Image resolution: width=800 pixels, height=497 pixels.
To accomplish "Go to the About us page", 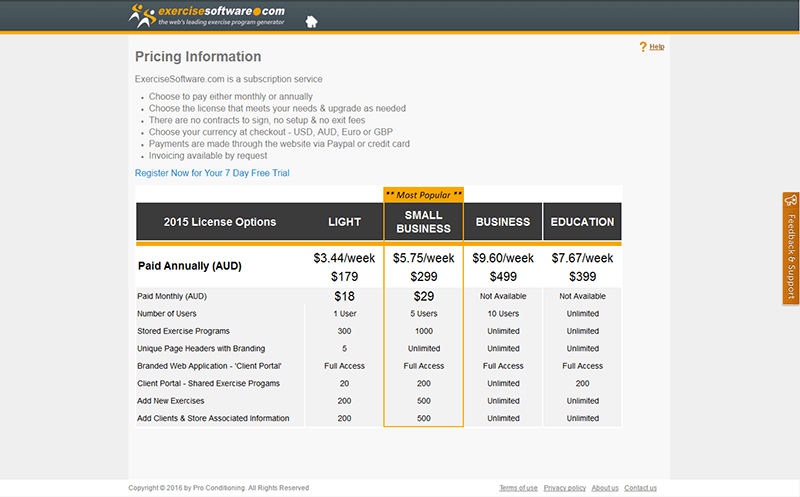I will click(x=605, y=488).
